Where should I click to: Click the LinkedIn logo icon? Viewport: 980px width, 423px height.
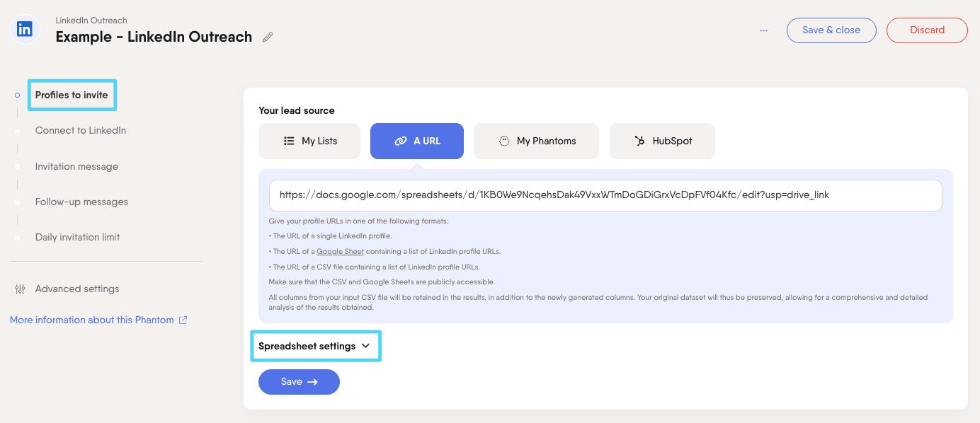click(25, 30)
